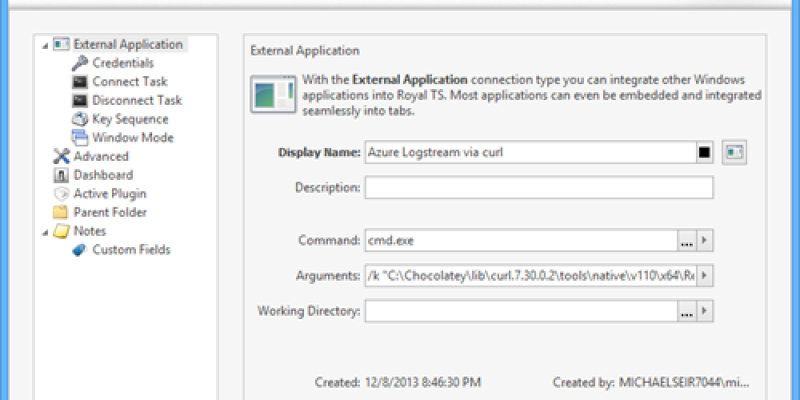Select Custom Fields in the tree
Viewport: 800px width, 400px height.
131,250
